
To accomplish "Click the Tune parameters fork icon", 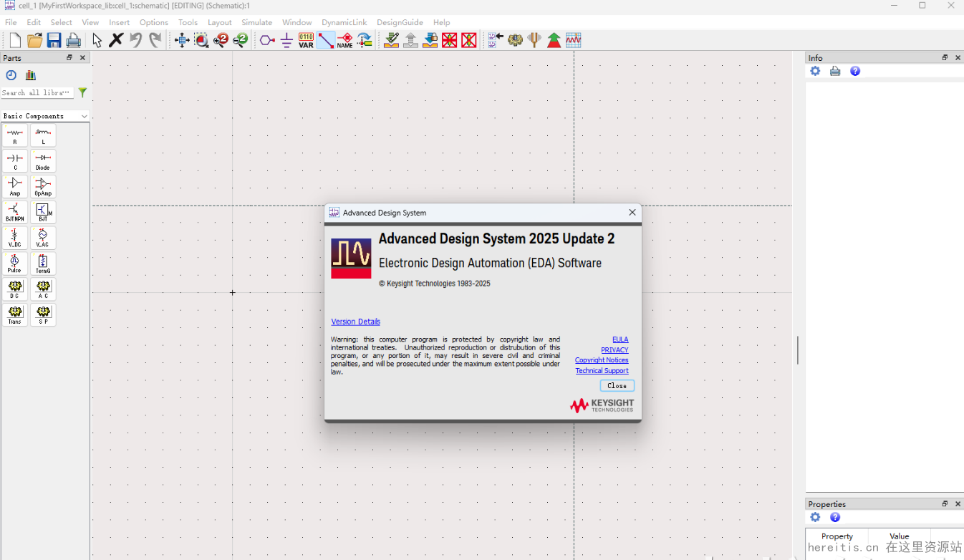I will [x=534, y=40].
